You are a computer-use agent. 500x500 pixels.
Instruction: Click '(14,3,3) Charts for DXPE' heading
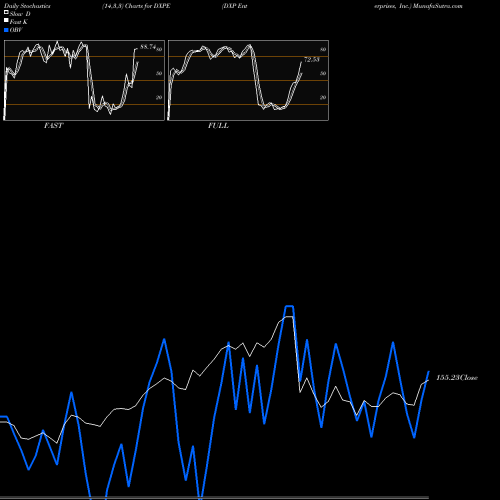click(x=136, y=6)
